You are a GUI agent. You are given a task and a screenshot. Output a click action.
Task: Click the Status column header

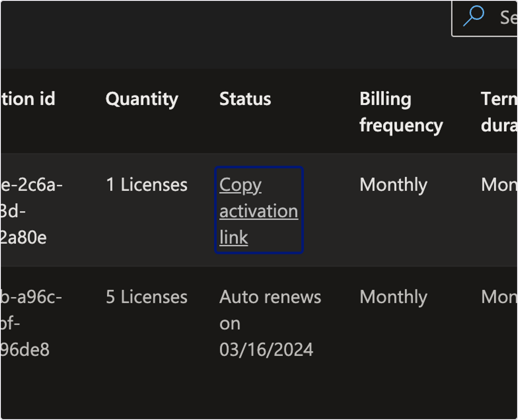tap(245, 99)
